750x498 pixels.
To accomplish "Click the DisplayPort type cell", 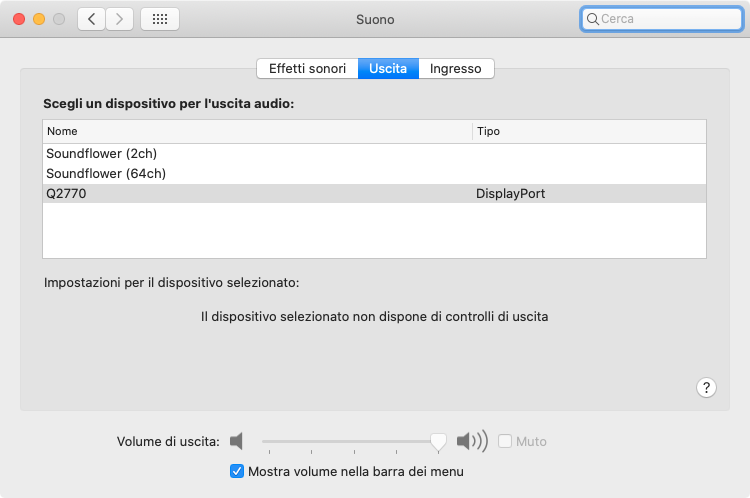I will (x=510, y=194).
